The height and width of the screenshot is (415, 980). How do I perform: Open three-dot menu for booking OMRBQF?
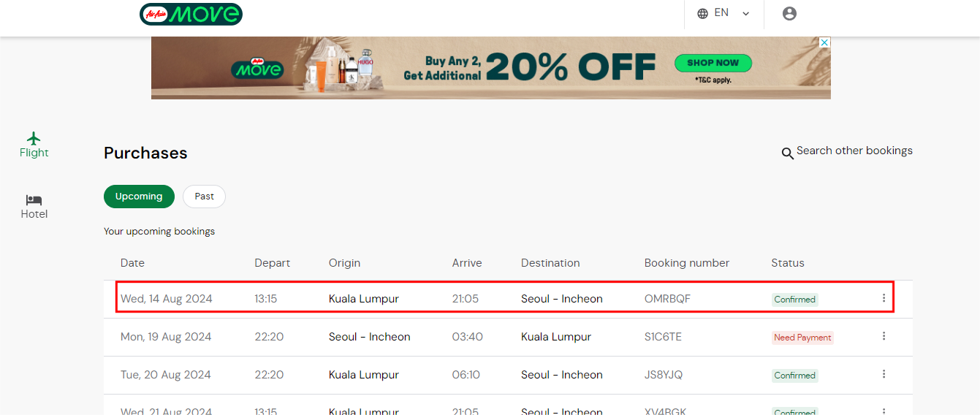884,298
